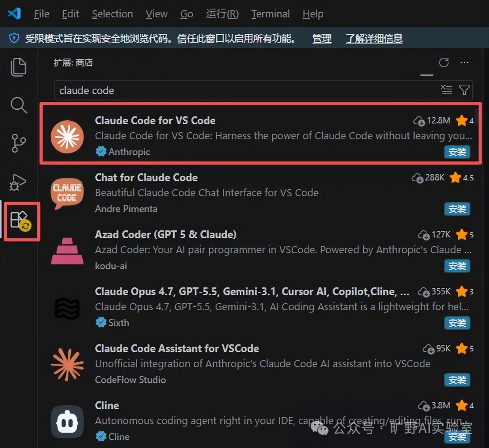This screenshot has height=448, width=489.
Task: Click the 管理 link in restricted mode banner
Action: pyautogui.click(x=322, y=38)
